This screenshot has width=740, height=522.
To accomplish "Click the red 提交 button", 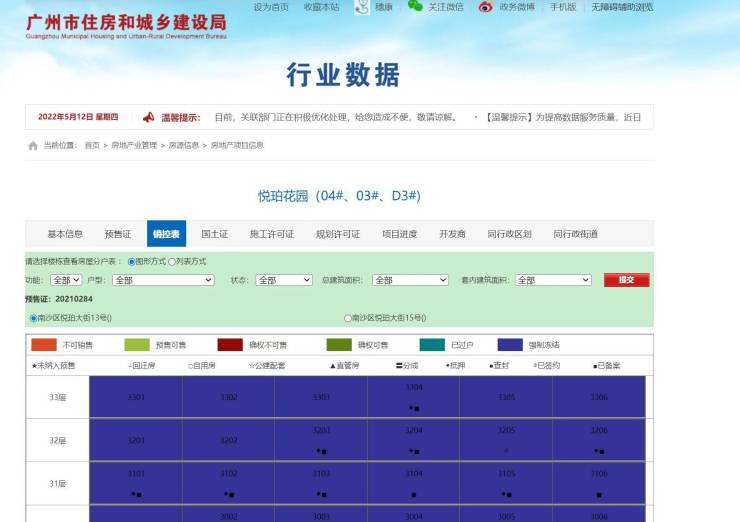I will coord(626,280).
